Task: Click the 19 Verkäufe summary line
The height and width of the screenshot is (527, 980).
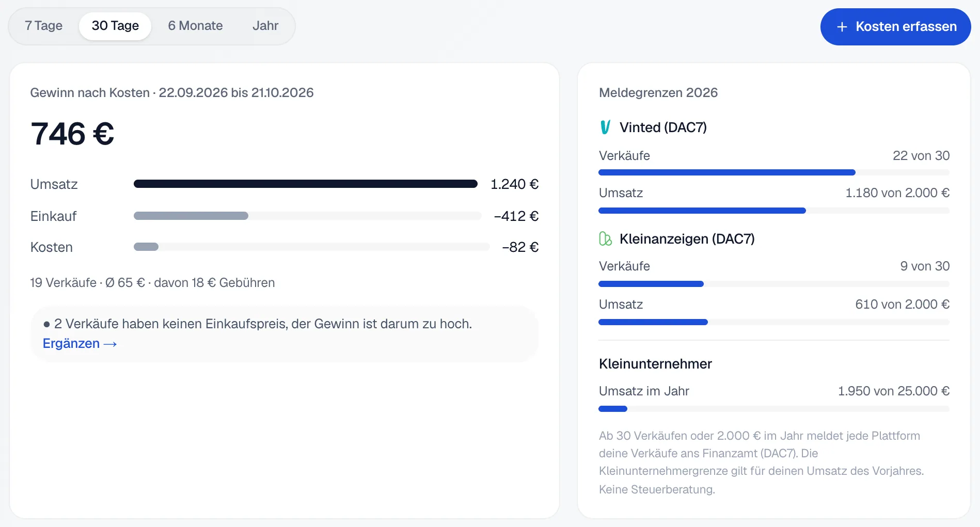Action: point(152,282)
